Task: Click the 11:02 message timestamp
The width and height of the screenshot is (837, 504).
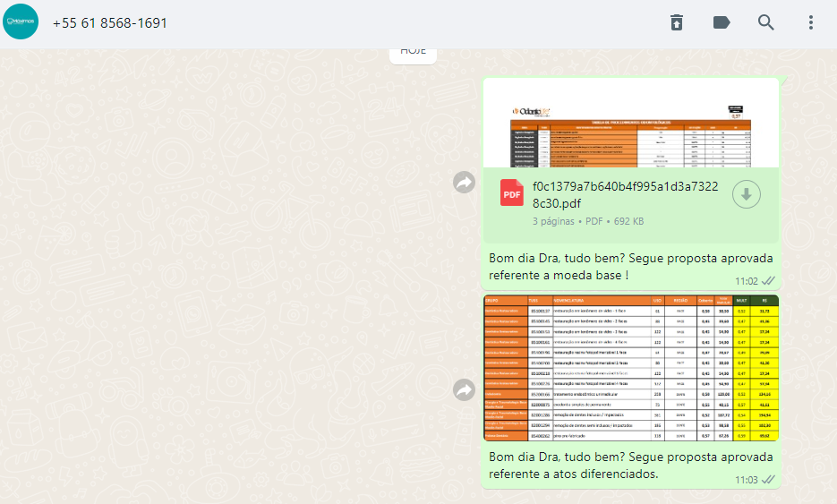Action: coord(746,281)
